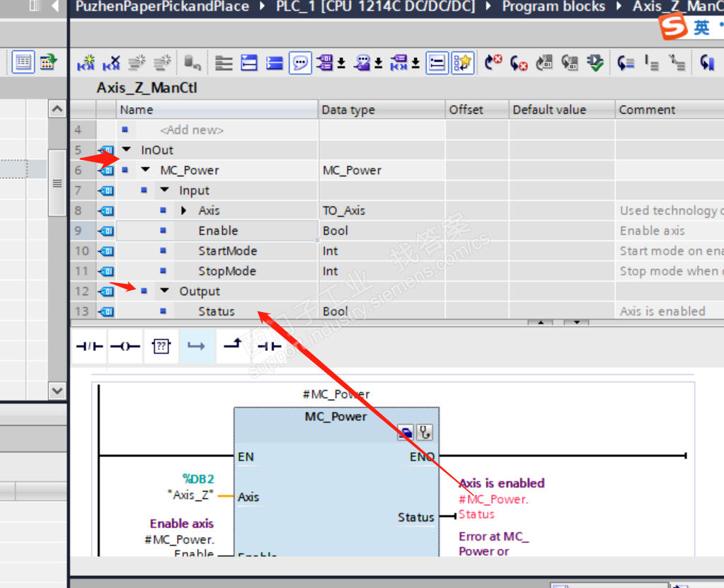Collapse the Output group
Image resolution: width=724 pixels, height=588 pixels.
[x=164, y=290]
